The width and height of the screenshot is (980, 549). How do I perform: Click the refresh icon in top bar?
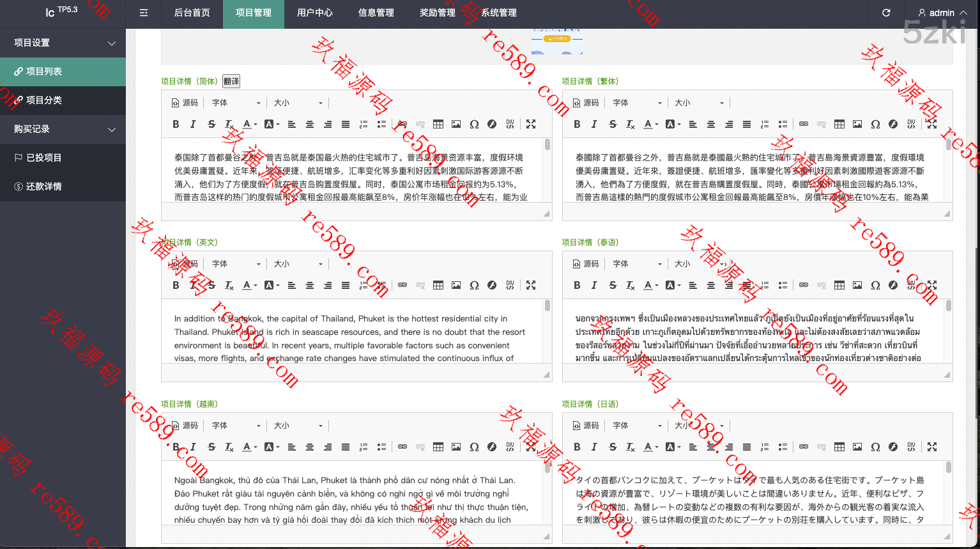(x=886, y=13)
